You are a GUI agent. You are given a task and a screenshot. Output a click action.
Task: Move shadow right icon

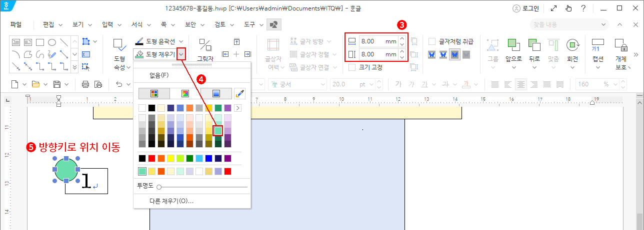tap(247, 54)
